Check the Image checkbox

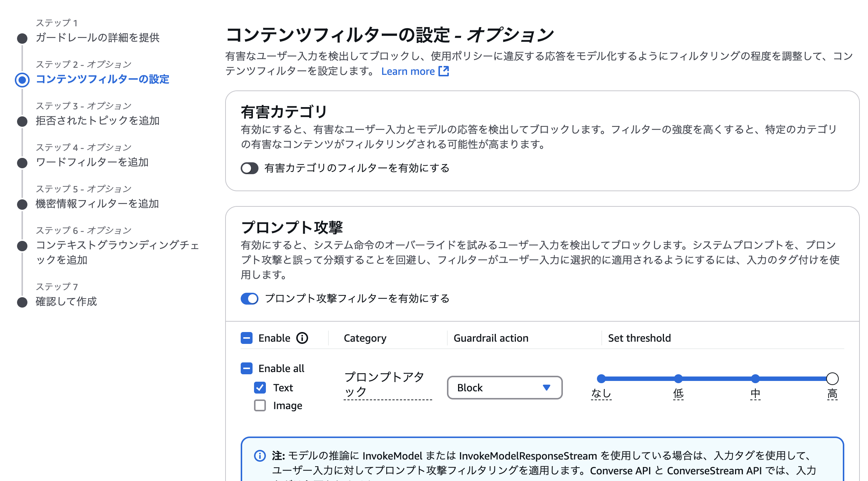260,405
